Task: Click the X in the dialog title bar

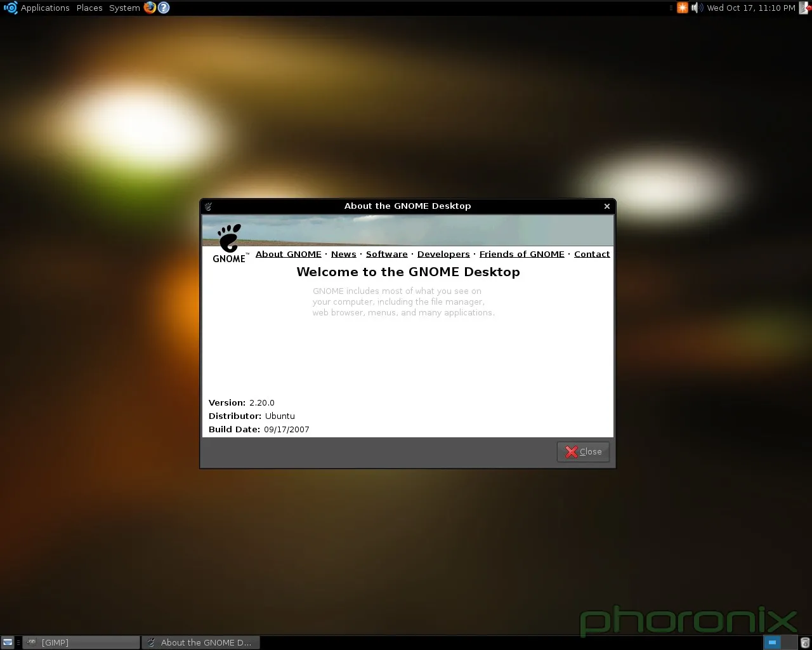Action: point(607,206)
